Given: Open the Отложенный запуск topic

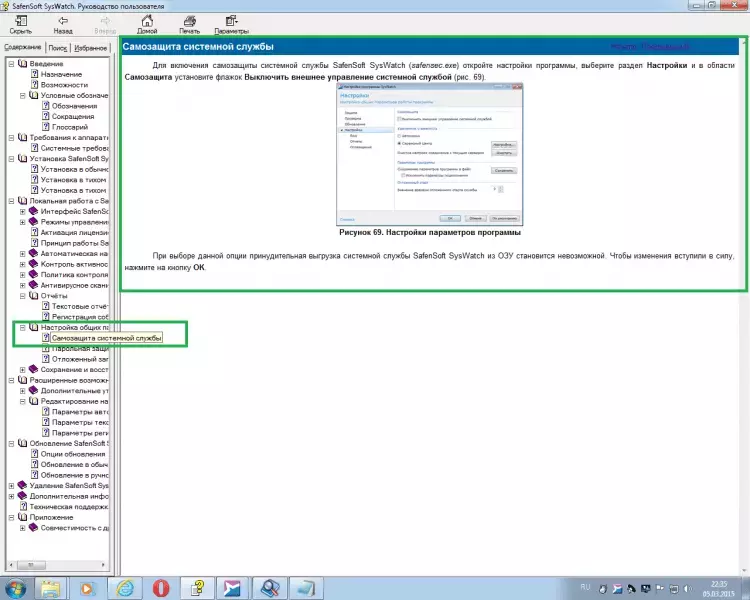Looking at the screenshot, I should click(x=80, y=359).
